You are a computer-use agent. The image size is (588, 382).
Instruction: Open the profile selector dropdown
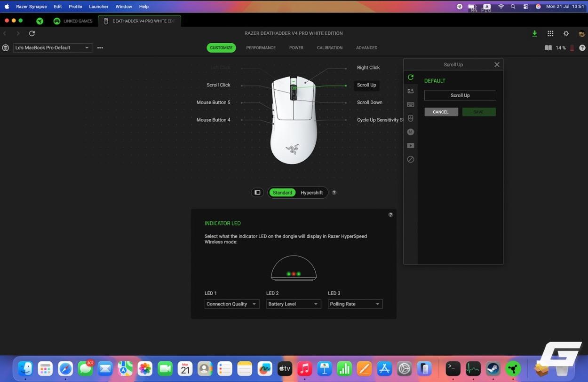click(53, 47)
